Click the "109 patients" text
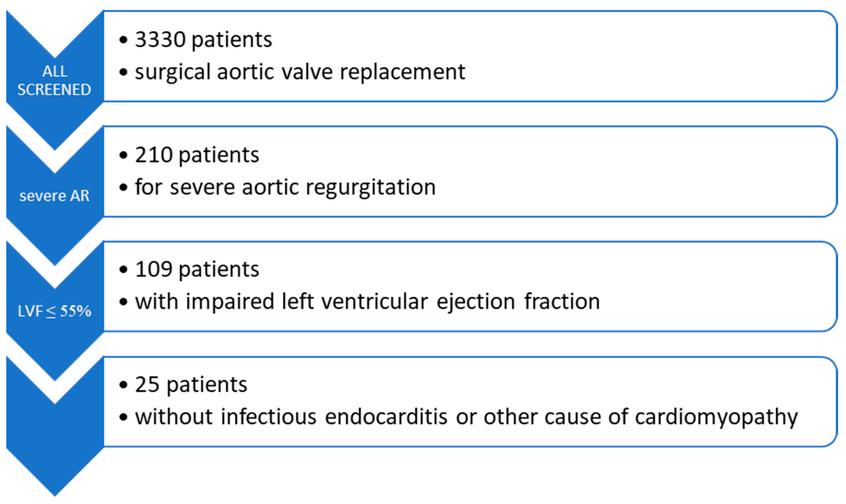Screen dimensions: 846x504 [197, 270]
